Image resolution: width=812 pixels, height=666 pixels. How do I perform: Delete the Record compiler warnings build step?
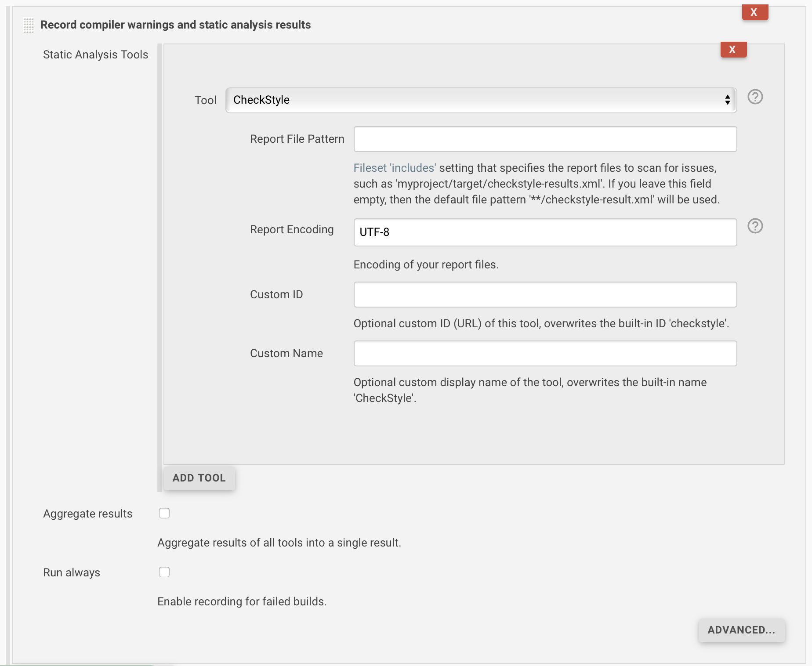click(x=754, y=12)
